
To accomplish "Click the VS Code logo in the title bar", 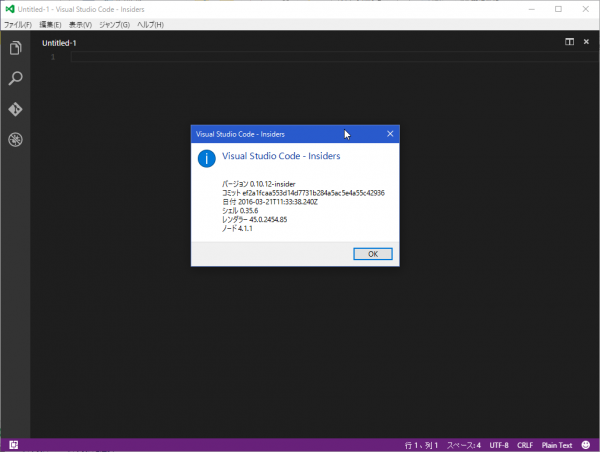I will (x=10, y=9).
